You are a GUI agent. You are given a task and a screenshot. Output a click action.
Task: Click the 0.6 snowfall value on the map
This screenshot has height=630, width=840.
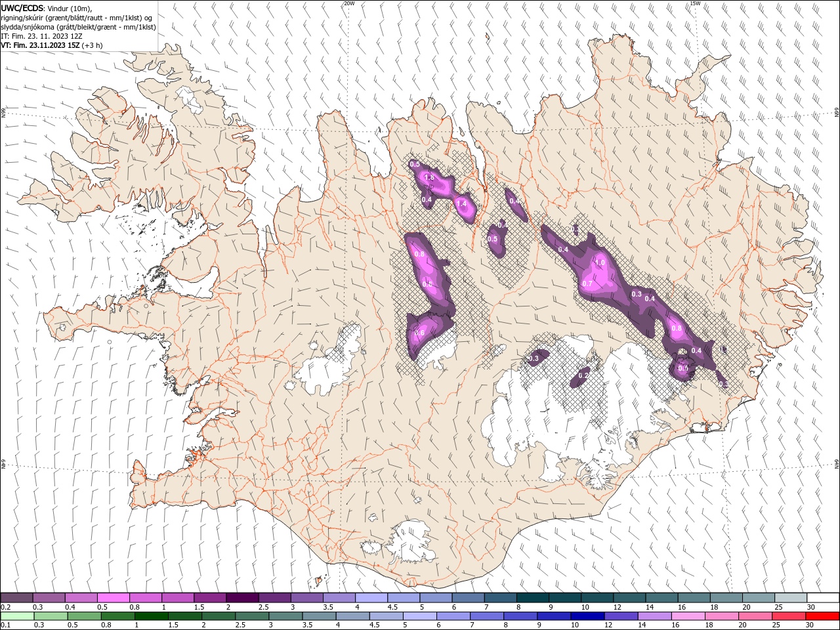tap(420, 333)
